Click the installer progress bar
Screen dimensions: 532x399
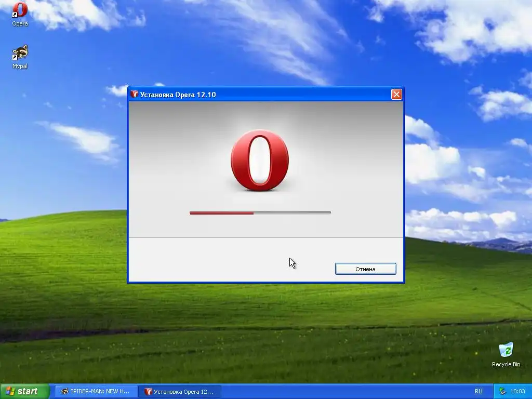click(x=260, y=213)
